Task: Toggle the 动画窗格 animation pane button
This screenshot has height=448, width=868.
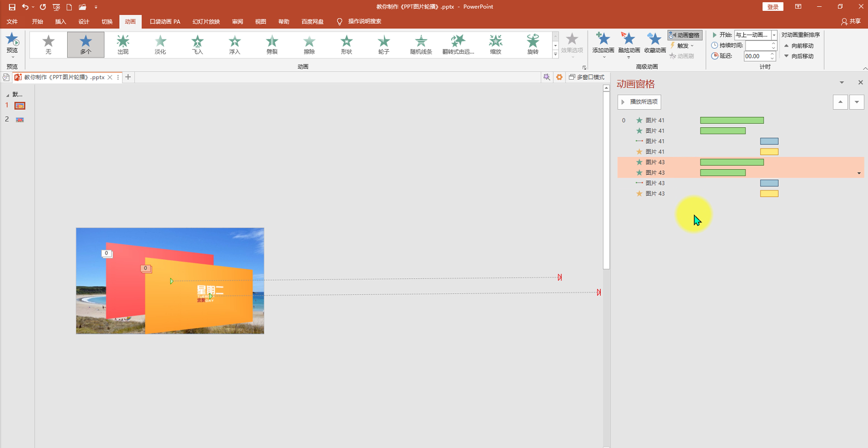Action: tap(684, 35)
